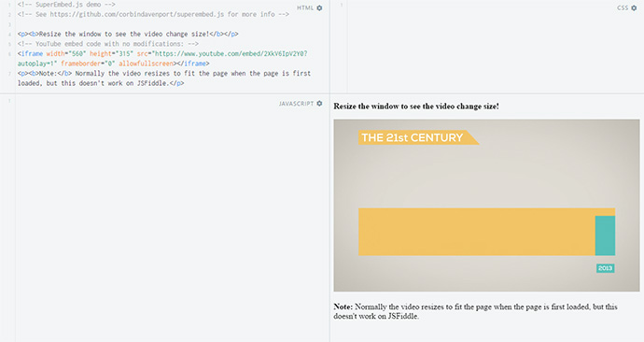Click the CSS panel label
Screen dimensions: 644x342
click(623, 7)
